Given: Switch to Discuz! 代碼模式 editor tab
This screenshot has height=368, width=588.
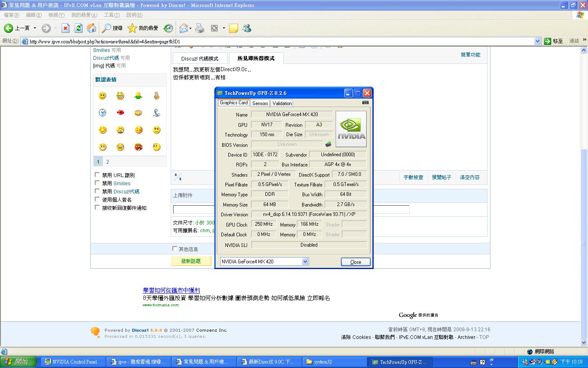Looking at the screenshot, I should [200, 58].
